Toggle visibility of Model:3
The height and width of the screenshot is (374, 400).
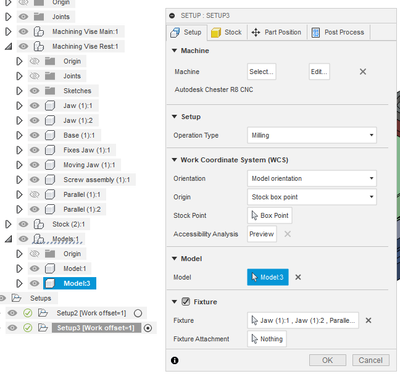(34, 283)
